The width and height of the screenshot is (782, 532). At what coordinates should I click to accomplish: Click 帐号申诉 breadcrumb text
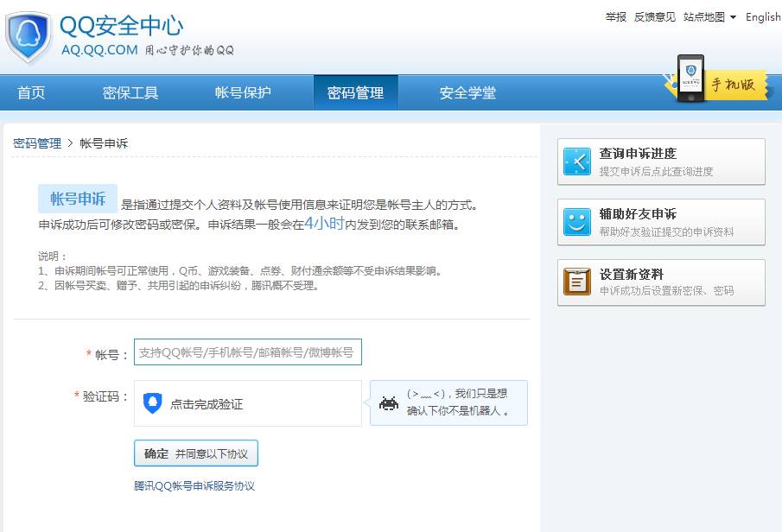tap(104, 143)
